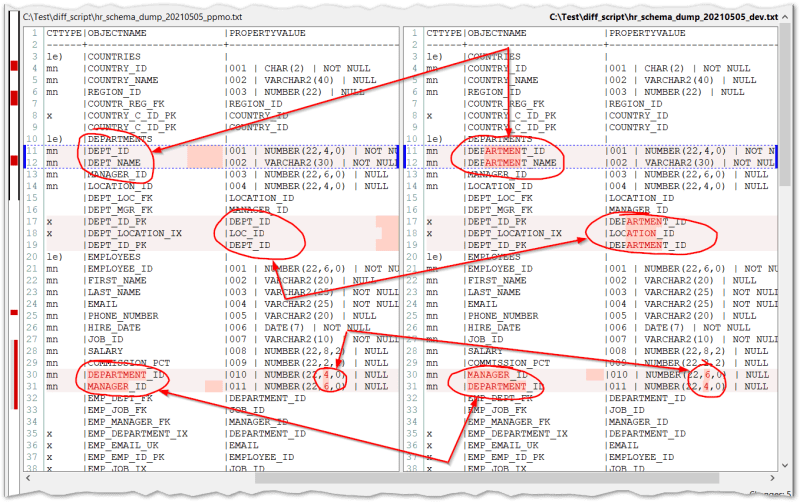Click DEPT_LOC_FK in dev pane

coord(500,198)
